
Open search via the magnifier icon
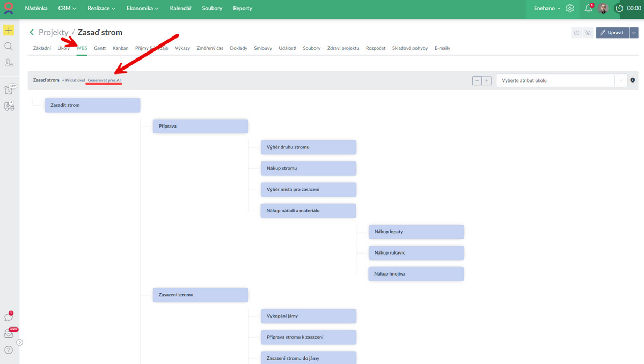point(9,47)
